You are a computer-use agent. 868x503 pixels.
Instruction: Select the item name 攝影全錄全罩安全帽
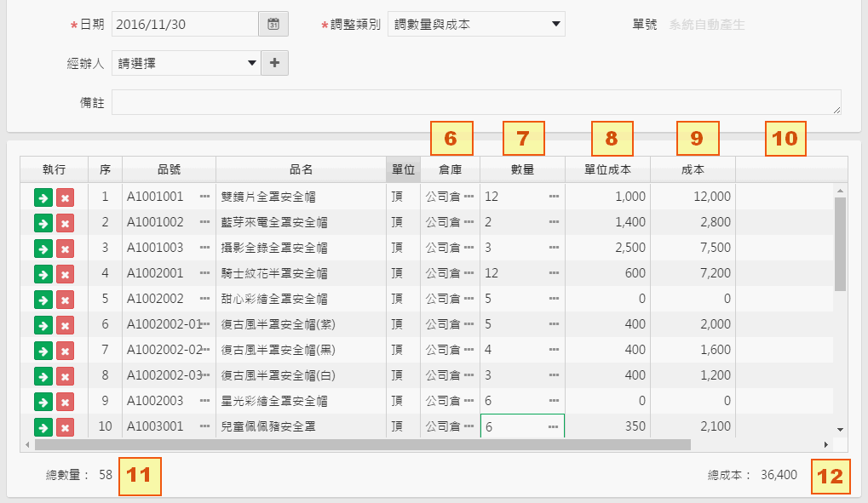click(274, 248)
